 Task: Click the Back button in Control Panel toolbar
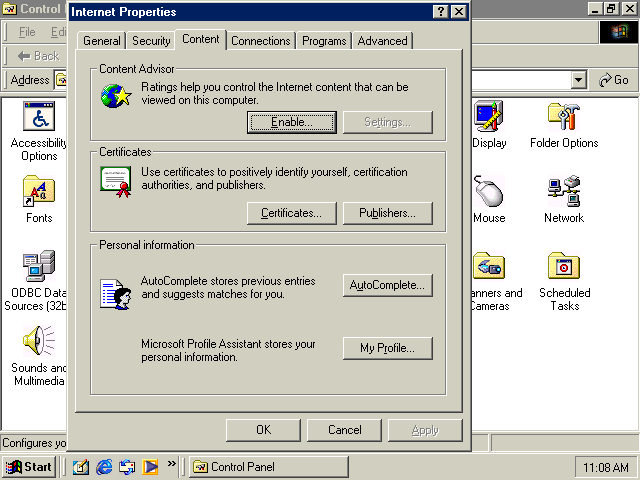[x=39, y=56]
